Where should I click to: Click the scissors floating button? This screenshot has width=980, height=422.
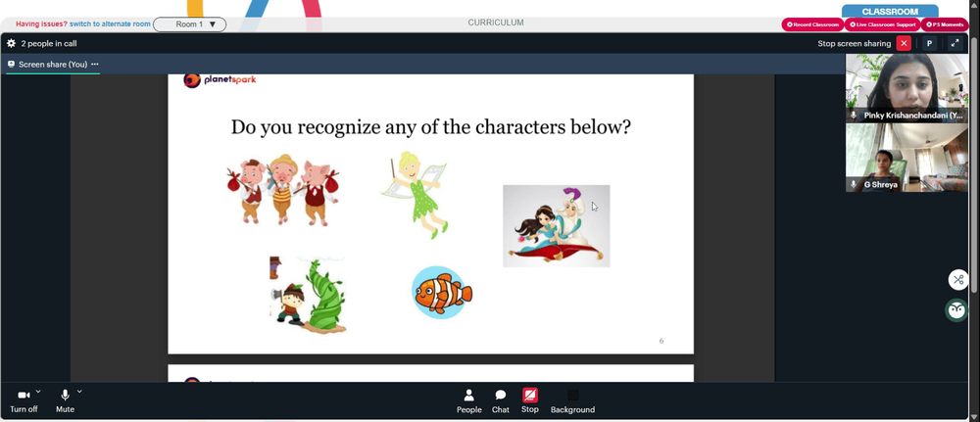pos(958,280)
